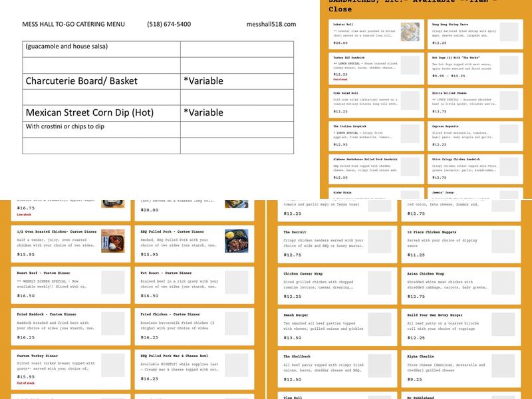Viewport: 532px width, 399px height.
Task: Open the Lobster Roll photo thumbnail
Action: [x=410, y=33]
